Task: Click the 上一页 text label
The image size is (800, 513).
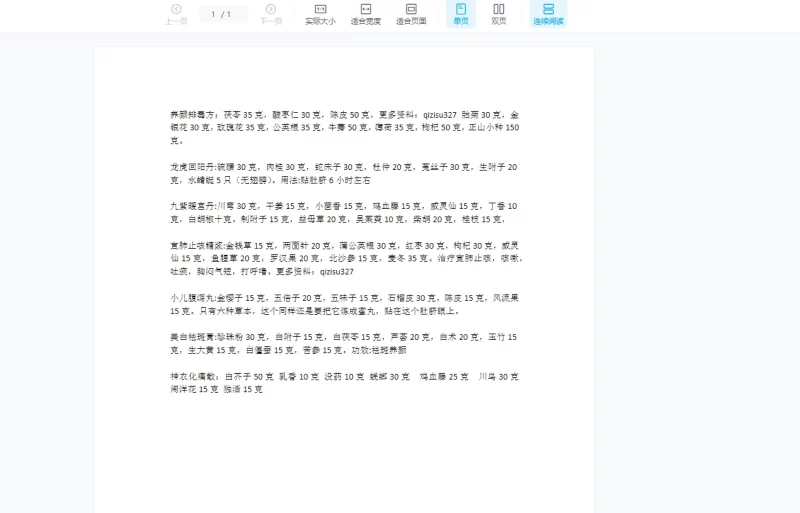Action: point(176,21)
